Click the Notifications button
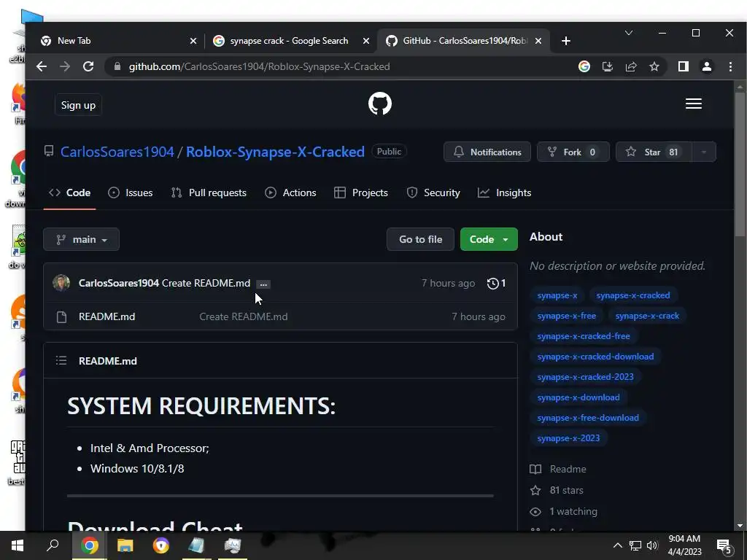The image size is (747, 560). tap(487, 152)
